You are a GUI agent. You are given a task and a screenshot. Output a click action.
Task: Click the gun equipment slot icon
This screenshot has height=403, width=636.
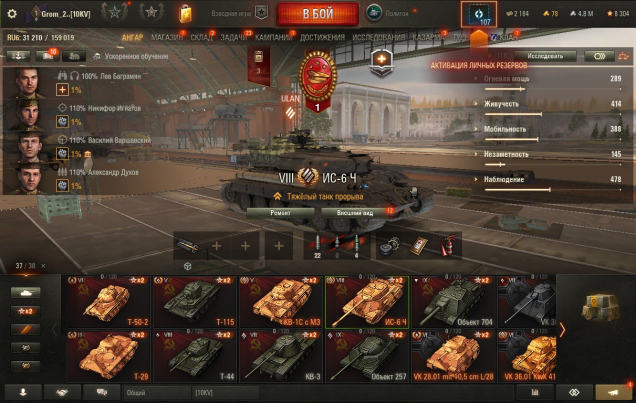tap(187, 246)
